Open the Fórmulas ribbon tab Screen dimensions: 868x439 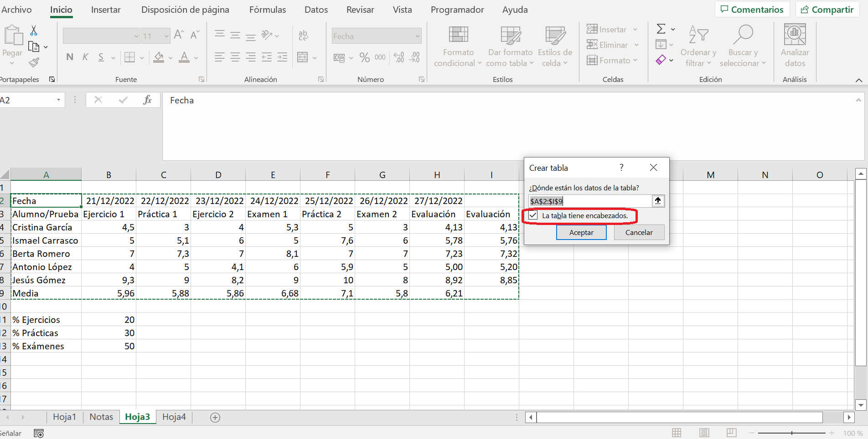tap(268, 10)
